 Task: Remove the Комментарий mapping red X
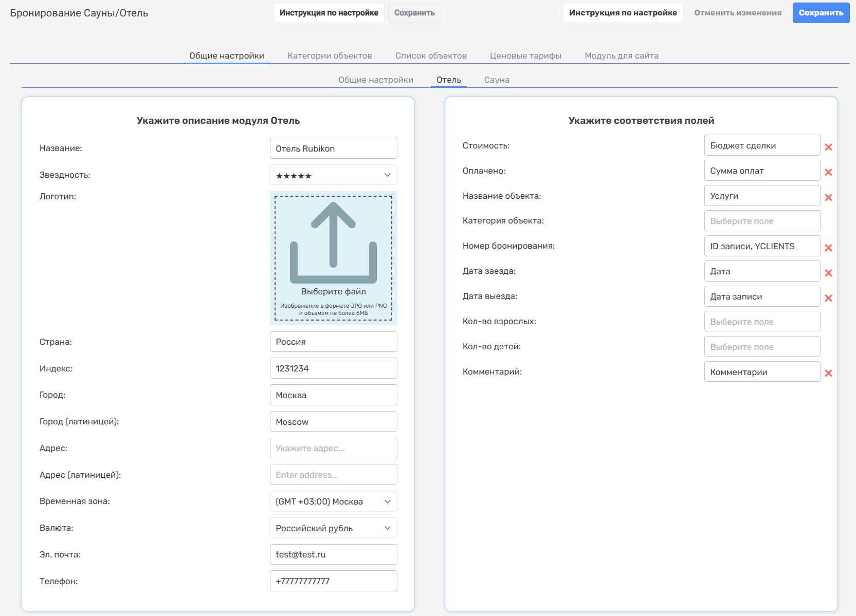pyautogui.click(x=828, y=373)
